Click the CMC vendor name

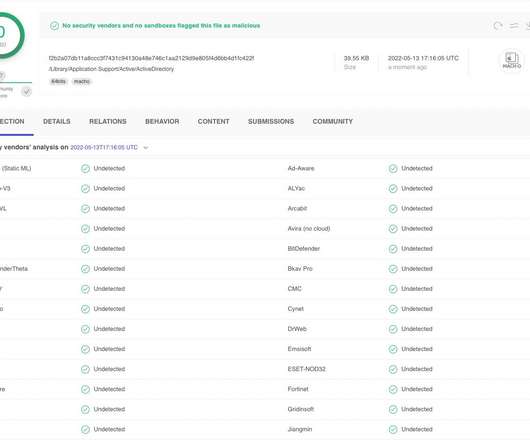(294, 289)
